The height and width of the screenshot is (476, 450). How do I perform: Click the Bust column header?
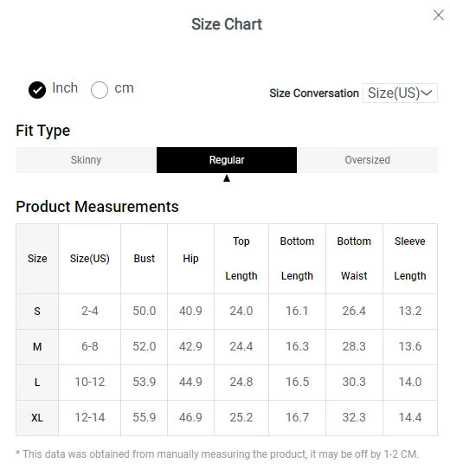(144, 259)
